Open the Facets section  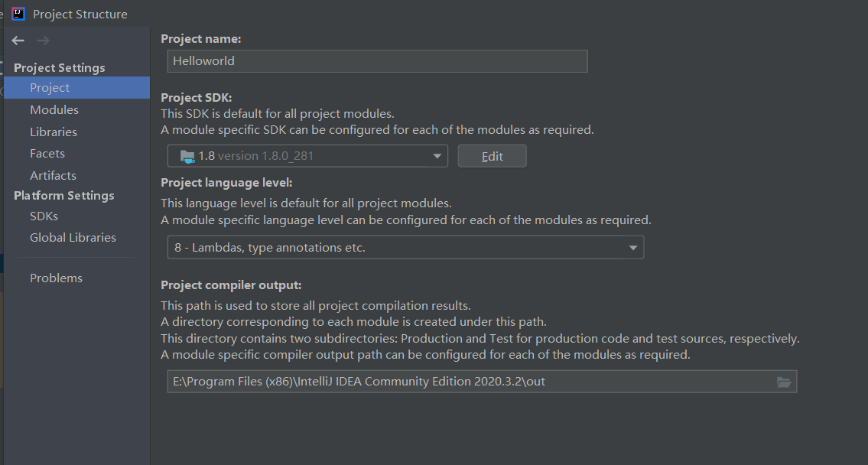[x=47, y=154]
